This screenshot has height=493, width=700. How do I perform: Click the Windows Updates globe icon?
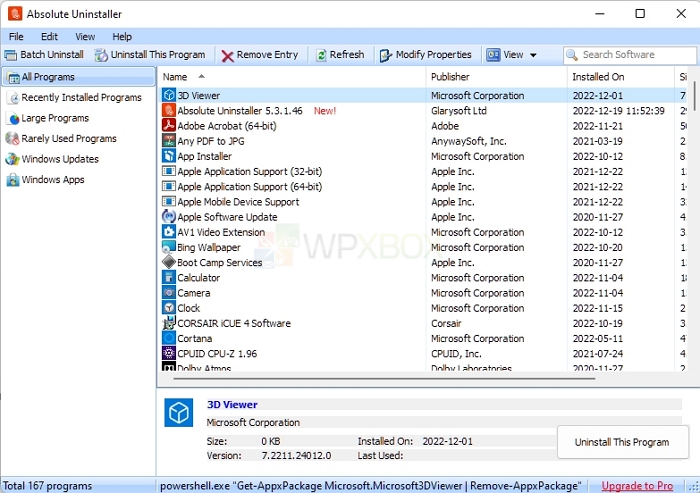click(x=12, y=159)
